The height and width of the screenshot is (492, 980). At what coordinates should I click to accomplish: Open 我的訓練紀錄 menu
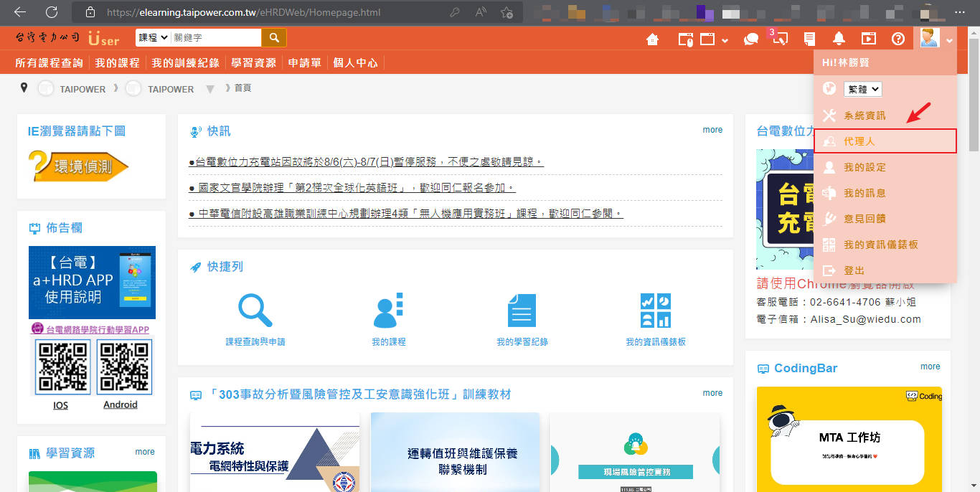[x=185, y=62]
